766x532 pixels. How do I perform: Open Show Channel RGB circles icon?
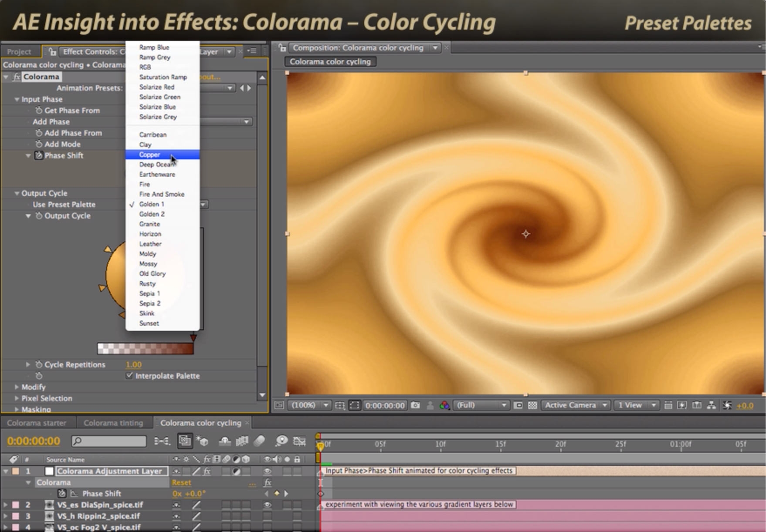[x=444, y=405]
